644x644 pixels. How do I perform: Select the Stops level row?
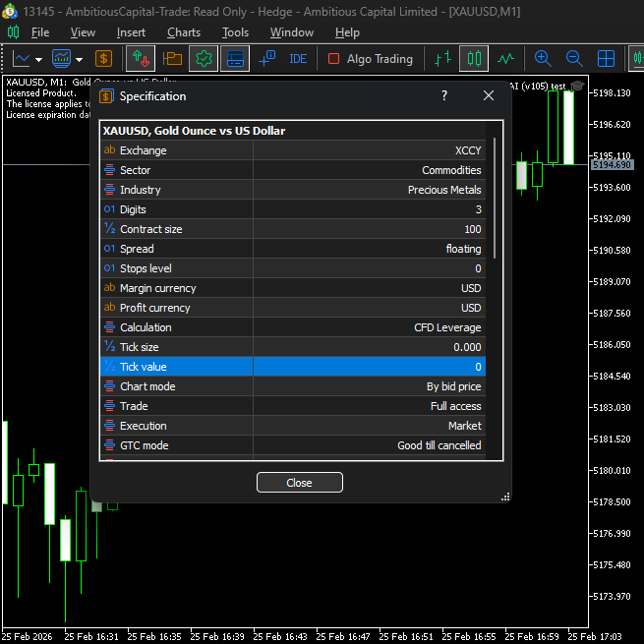click(293, 268)
